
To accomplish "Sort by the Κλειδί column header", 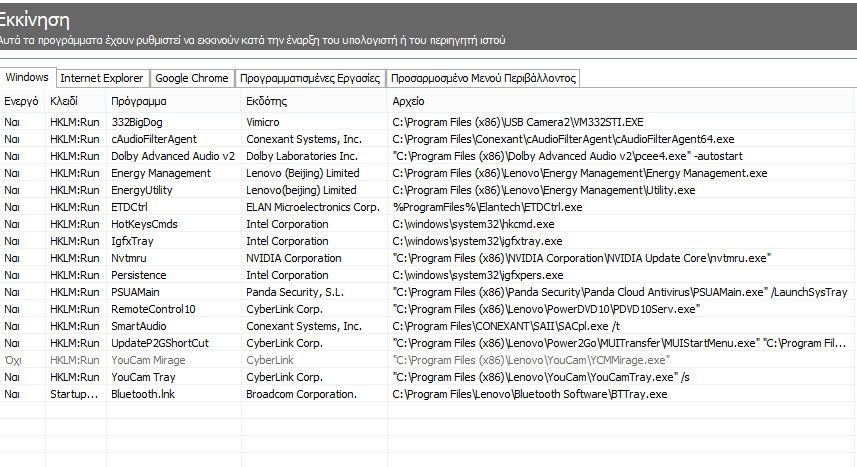I will (75, 101).
